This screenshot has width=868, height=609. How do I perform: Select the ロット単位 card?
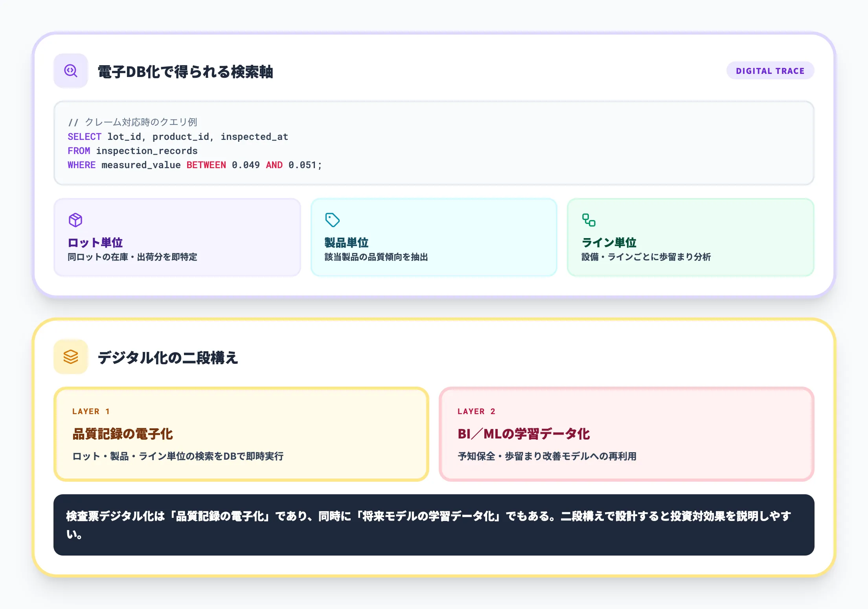point(177,237)
